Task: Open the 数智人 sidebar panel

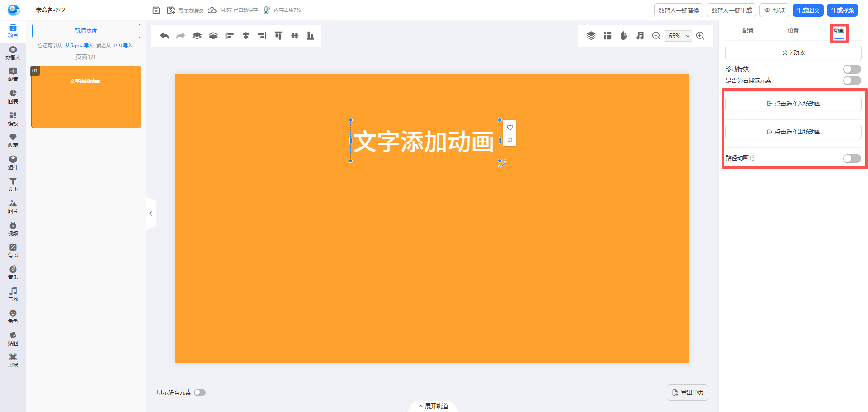Action: click(13, 53)
